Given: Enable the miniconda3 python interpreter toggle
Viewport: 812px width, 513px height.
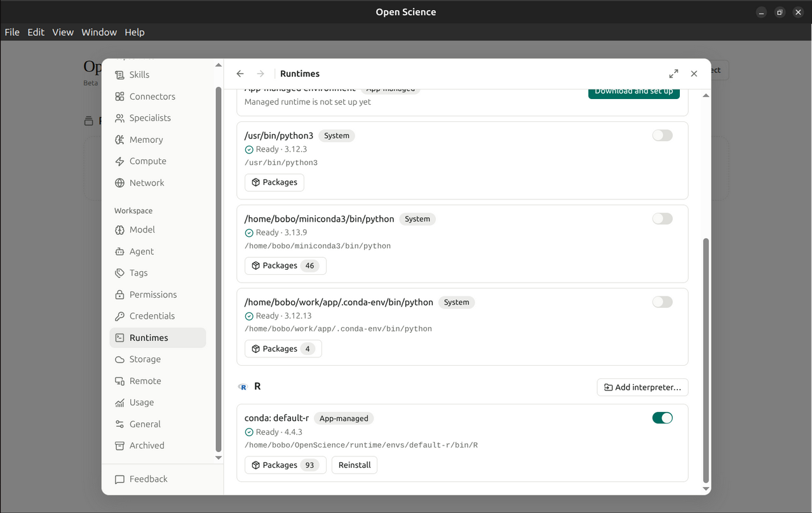Looking at the screenshot, I should [662, 218].
